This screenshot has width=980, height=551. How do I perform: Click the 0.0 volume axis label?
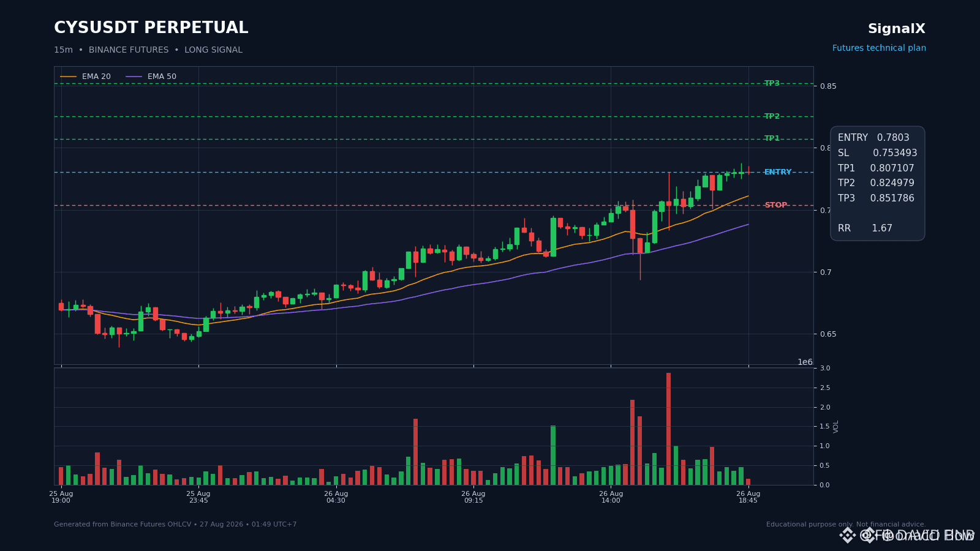coord(825,485)
